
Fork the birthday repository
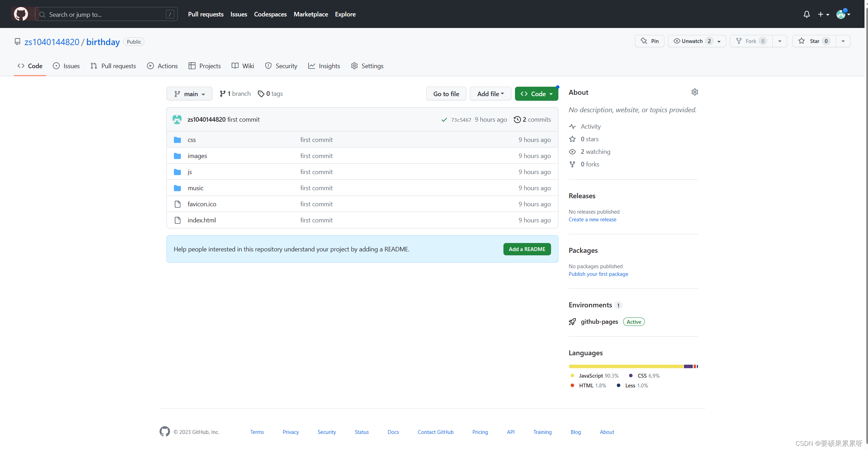(751, 41)
